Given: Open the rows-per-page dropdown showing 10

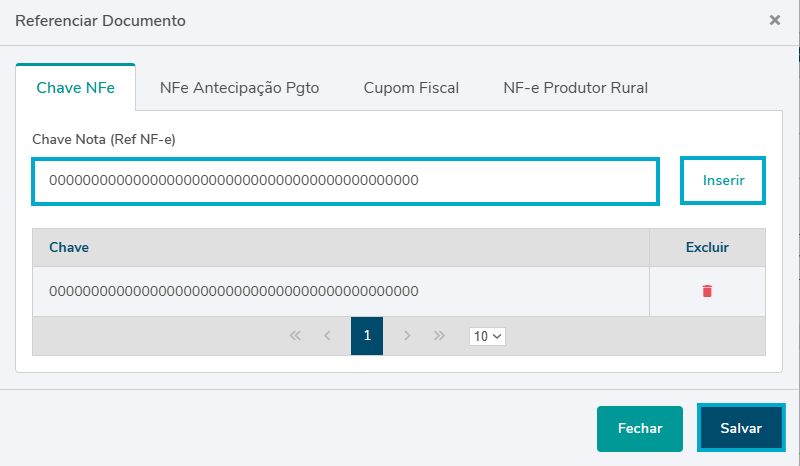Looking at the screenshot, I should pos(487,336).
